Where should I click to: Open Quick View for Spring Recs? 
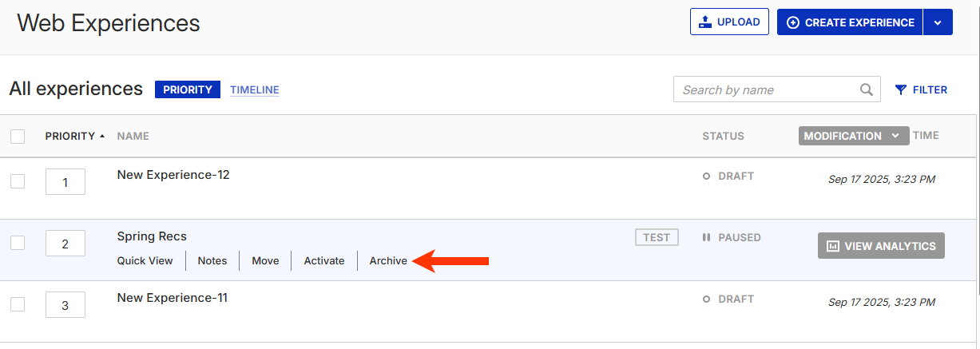[x=145, y=260]
